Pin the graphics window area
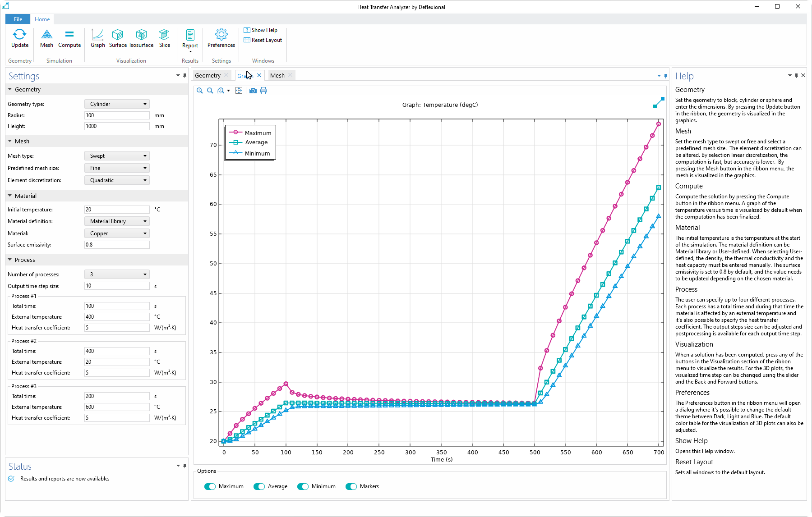Viewport: 812px width, 517px height. [x=665, y=76]
